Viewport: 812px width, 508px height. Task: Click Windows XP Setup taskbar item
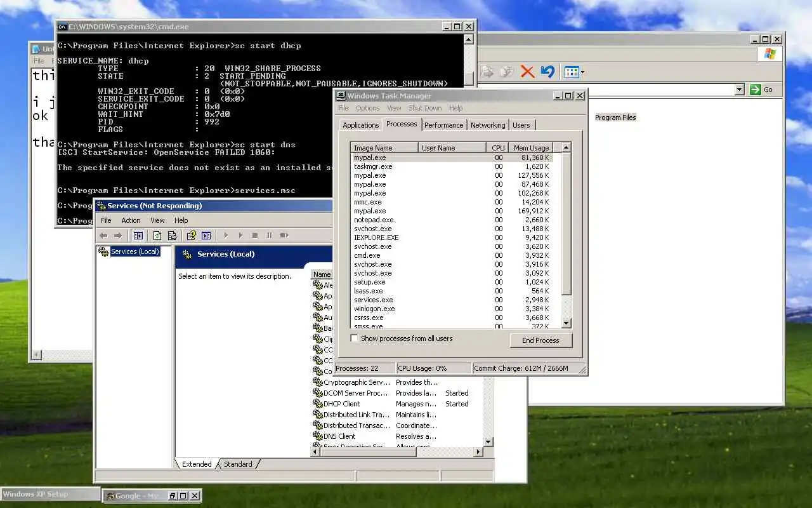(50, 494)
